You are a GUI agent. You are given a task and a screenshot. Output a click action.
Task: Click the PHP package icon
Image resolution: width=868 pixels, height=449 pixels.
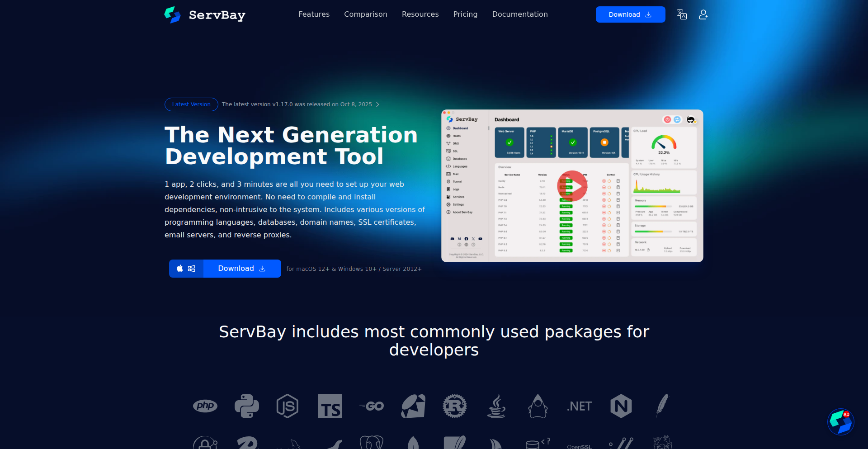click(x=205, y=406)
